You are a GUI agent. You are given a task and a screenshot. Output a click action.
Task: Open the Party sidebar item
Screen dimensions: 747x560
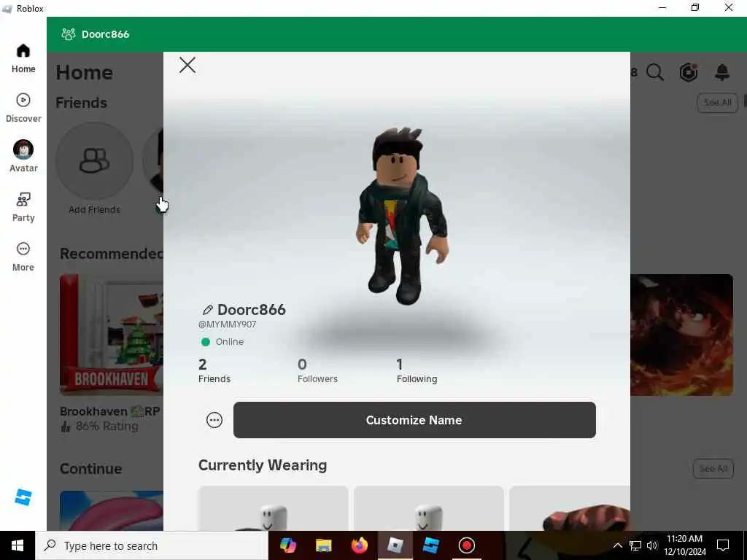[23, 207]
